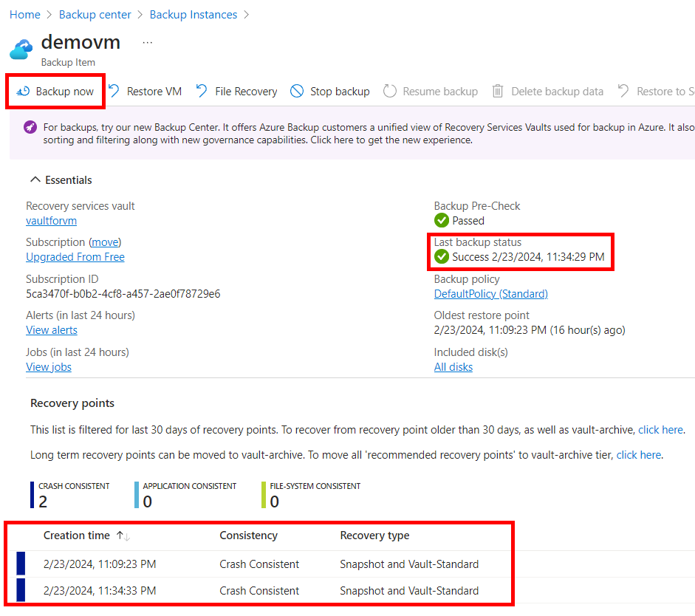Click the Stop backup icon

(297, 91)
